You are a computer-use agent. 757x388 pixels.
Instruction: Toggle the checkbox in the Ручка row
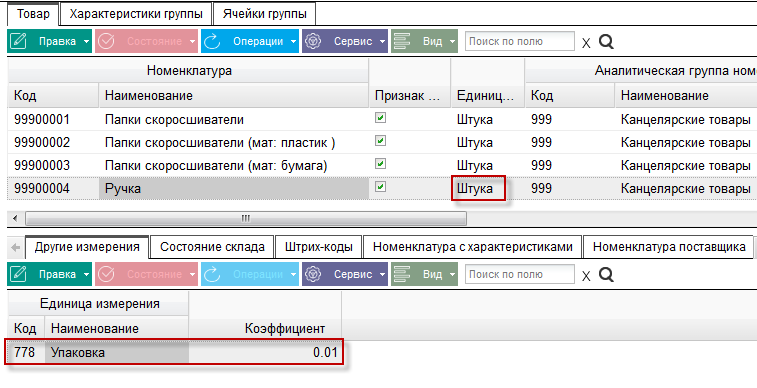pos(380,187)
